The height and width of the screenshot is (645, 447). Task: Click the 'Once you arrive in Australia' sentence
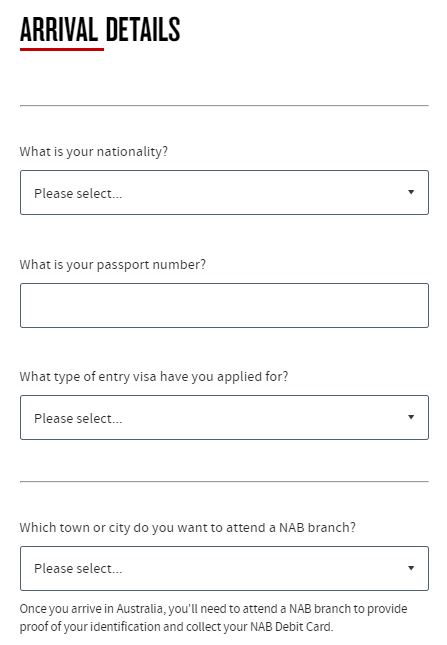click(213, 617)
